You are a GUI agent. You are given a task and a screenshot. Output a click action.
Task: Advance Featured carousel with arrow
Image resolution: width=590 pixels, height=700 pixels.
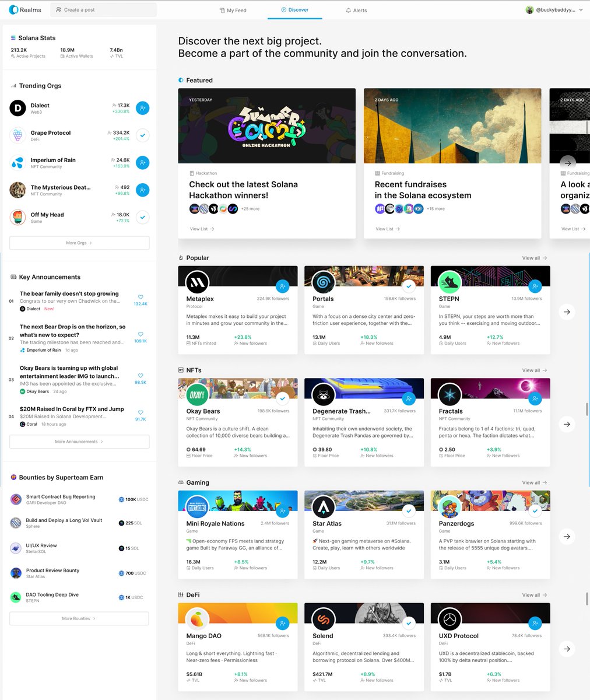click(567, 163)
